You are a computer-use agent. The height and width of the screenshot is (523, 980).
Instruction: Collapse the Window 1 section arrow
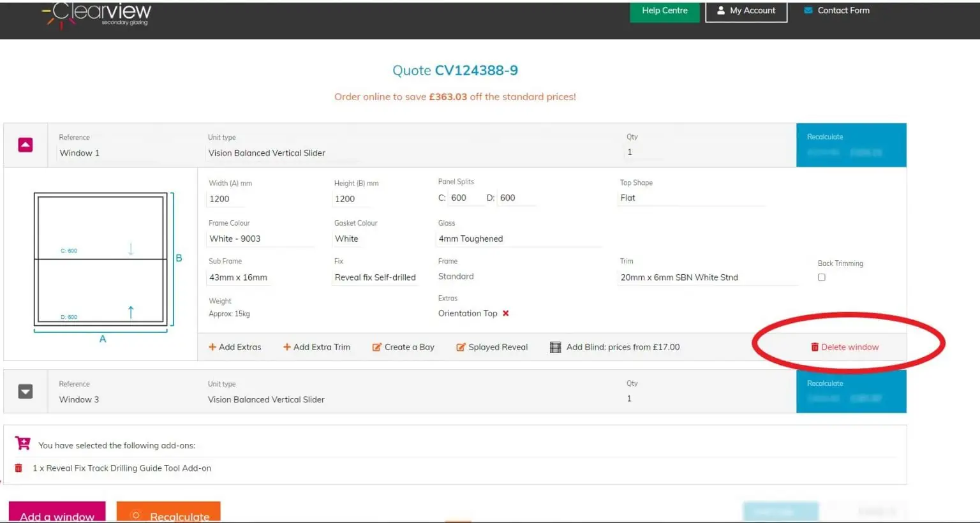pyautogui.click(x=26, y=145)
